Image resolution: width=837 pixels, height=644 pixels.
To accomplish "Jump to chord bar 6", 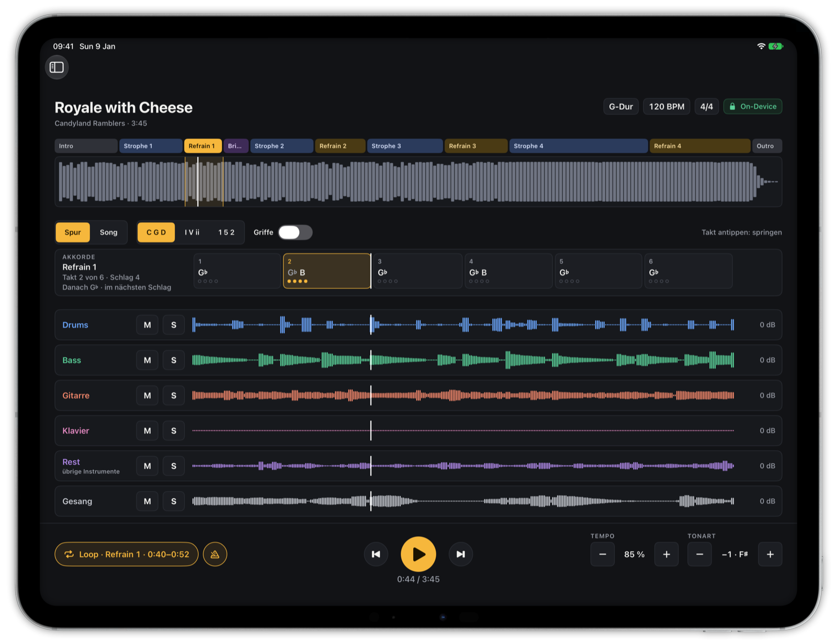I will pyautogui.click(x=688, y=271).
